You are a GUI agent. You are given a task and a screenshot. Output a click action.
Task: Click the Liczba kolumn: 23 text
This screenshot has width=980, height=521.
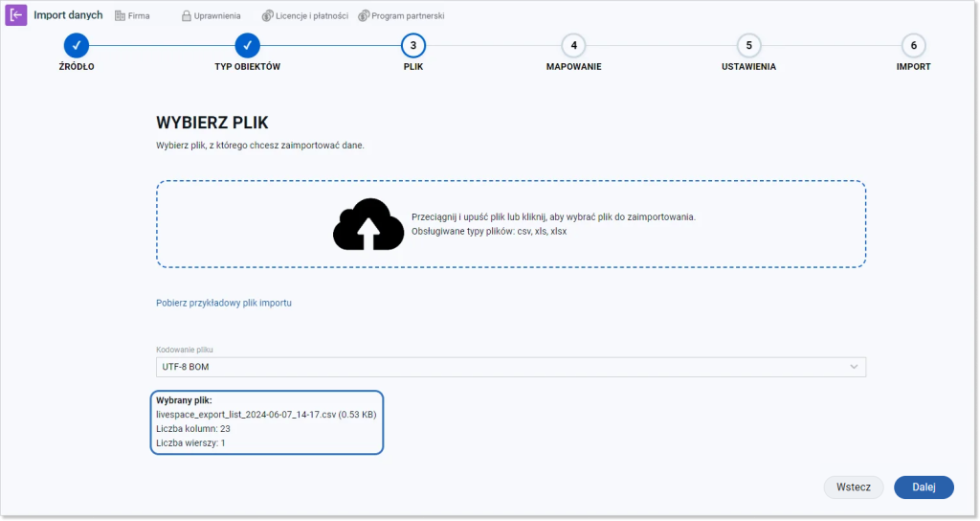[x=193, y=429]
